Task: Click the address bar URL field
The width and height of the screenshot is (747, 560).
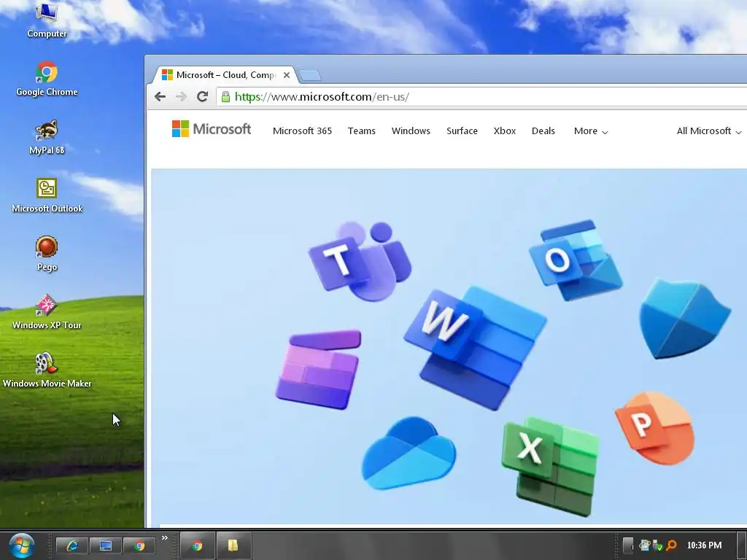Action: [481, 97]
